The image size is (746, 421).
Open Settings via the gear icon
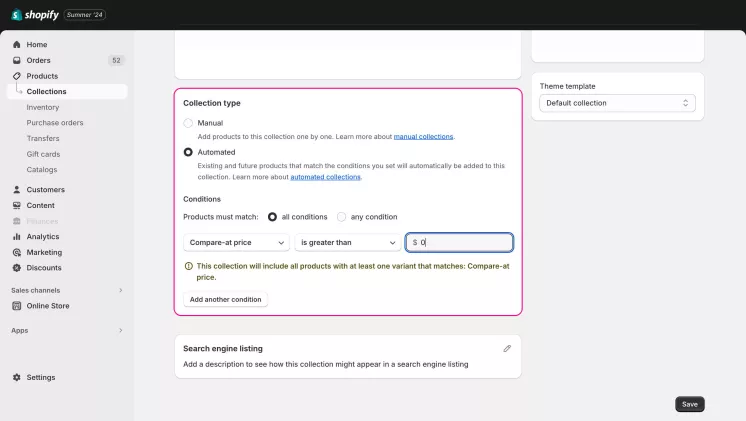[17, 378]
